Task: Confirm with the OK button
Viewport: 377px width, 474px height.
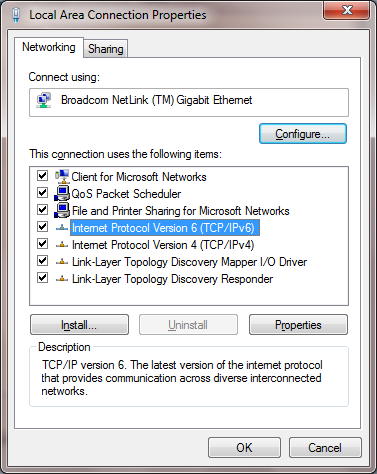Action: (x=244, y=448)
